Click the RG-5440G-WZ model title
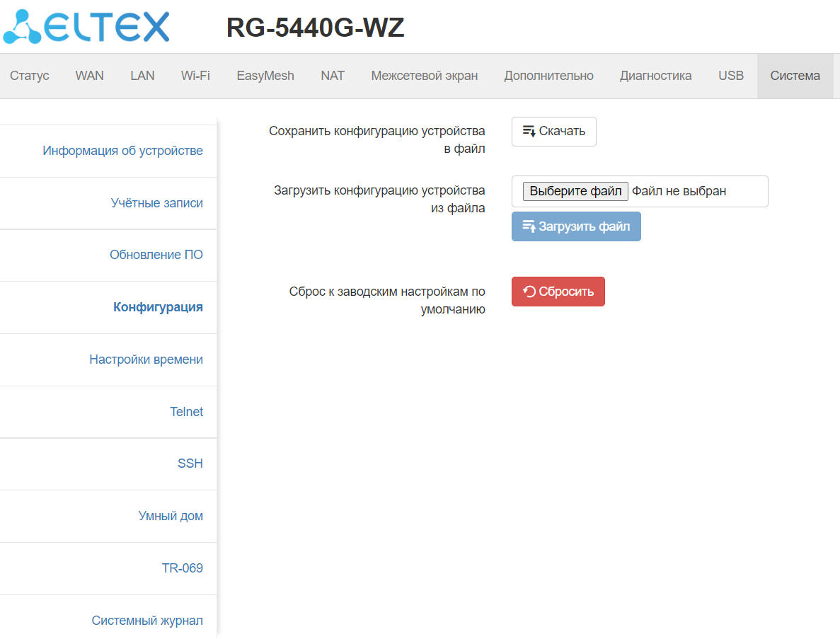Viewport: 840px width, 639px height. click(x=315, y=28)
